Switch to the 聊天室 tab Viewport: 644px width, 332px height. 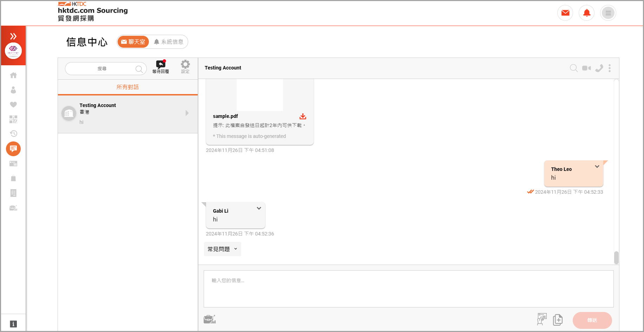point(133,42)
